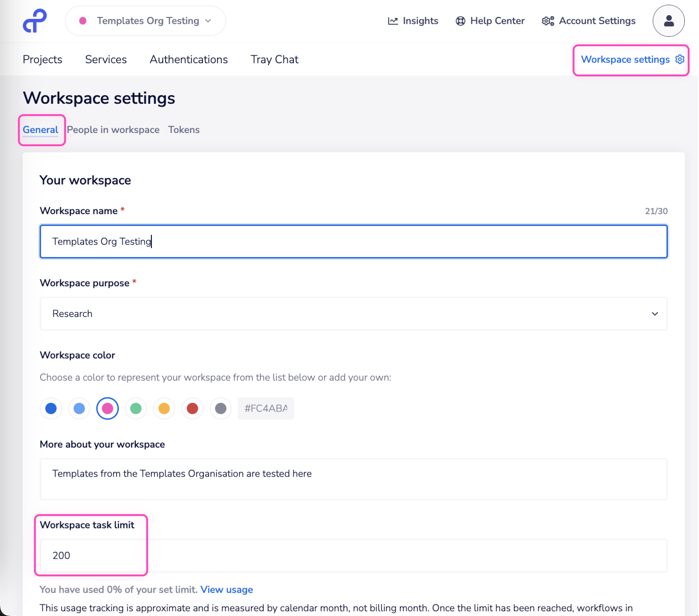The image size is (699, 616).
Task: Open the Workspace purpose dropdown
Action: (x=353, y=313)
